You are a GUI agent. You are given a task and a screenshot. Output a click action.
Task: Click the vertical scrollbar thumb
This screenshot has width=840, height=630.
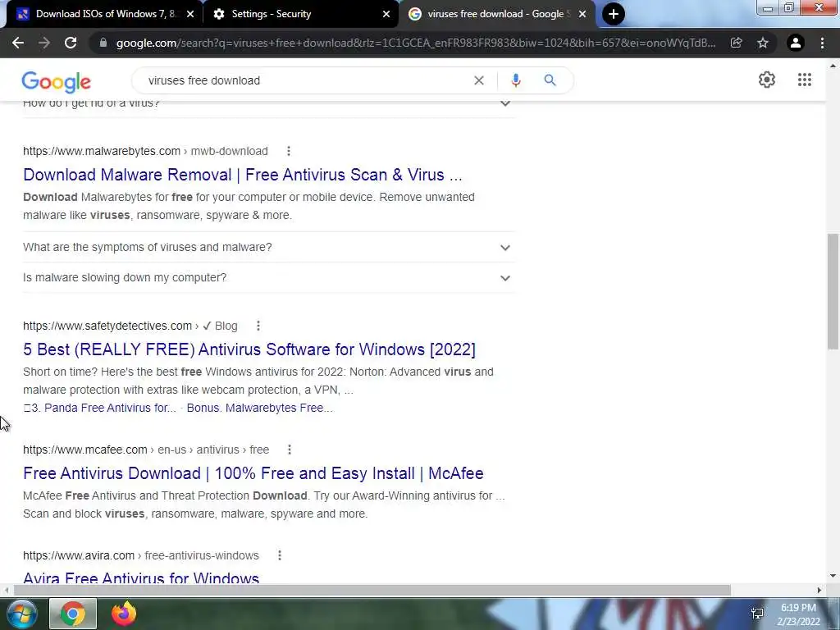pyautogui.click(x=833, y=291)
